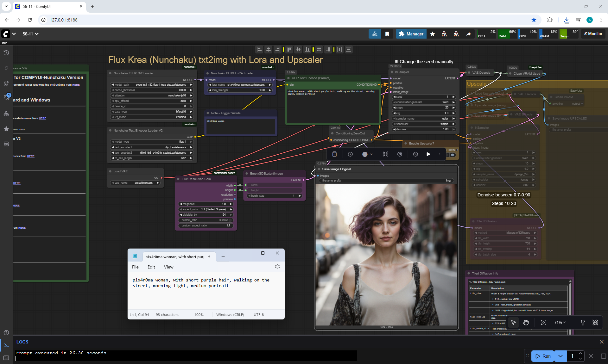Open Notepad View menu

pos(168,267)
